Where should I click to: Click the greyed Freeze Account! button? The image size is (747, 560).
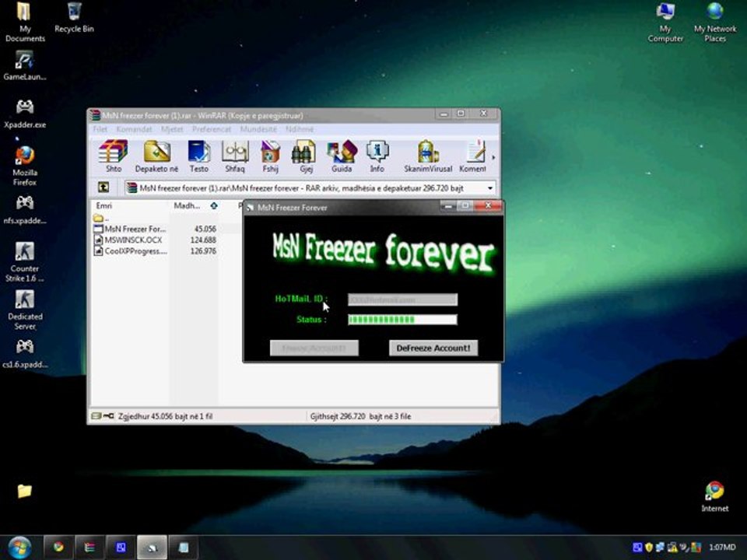pyautogui.click(x=314, y=348)
